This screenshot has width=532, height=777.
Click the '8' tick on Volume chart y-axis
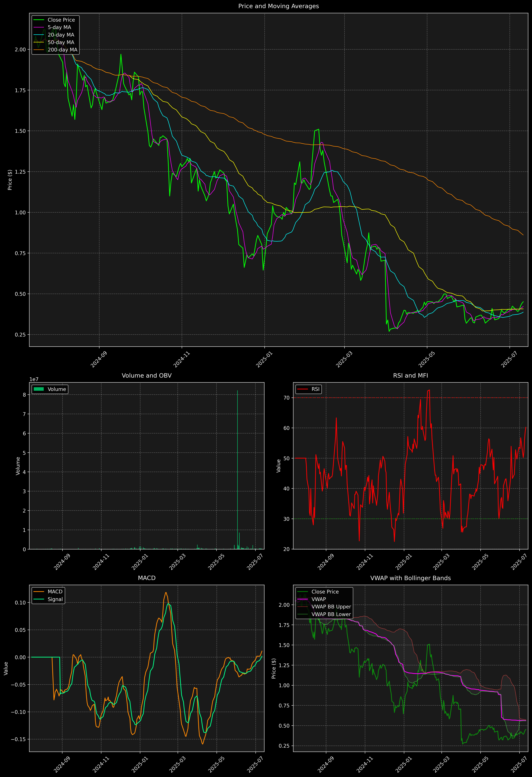click(x=24, y=395)
